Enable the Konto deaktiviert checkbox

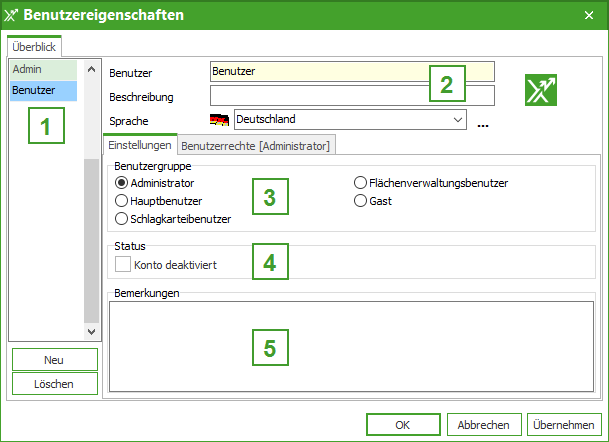(x=123, y=265)
